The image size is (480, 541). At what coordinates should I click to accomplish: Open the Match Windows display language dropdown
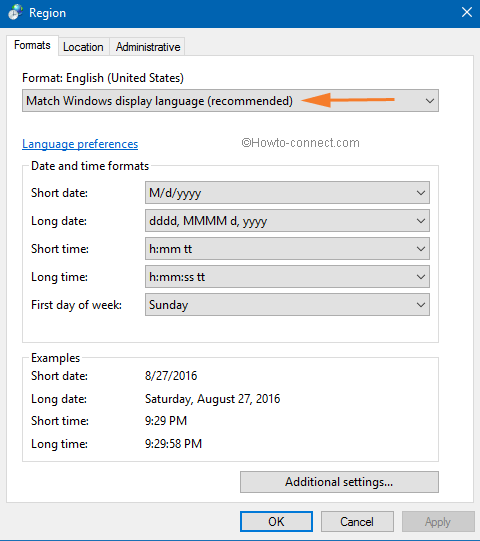(230, 101)
